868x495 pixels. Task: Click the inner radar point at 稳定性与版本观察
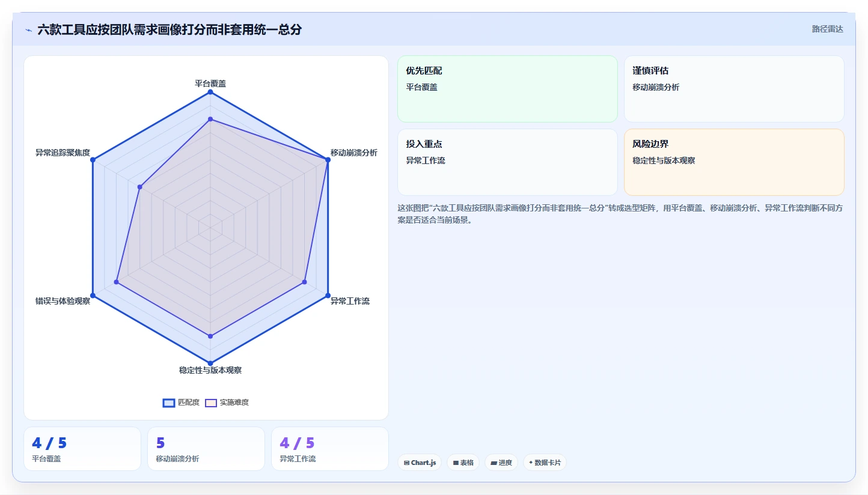coord(210,336)
